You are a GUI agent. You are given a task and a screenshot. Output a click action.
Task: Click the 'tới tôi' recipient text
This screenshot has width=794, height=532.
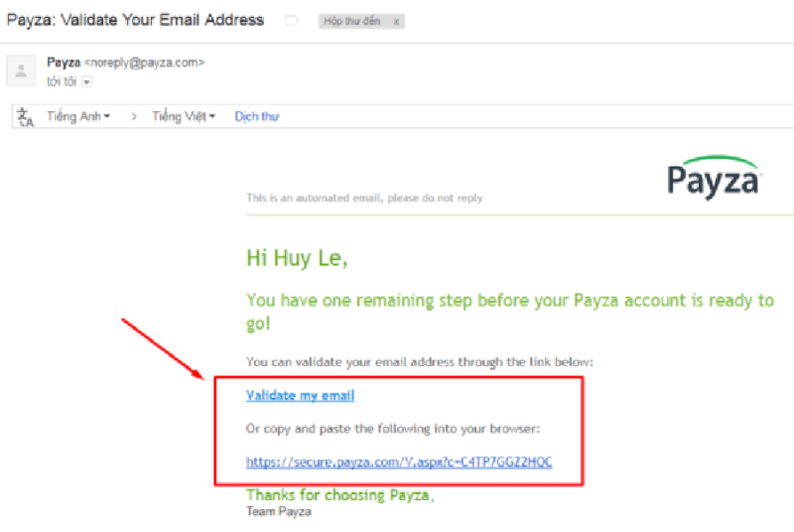(x=62, y=81)
